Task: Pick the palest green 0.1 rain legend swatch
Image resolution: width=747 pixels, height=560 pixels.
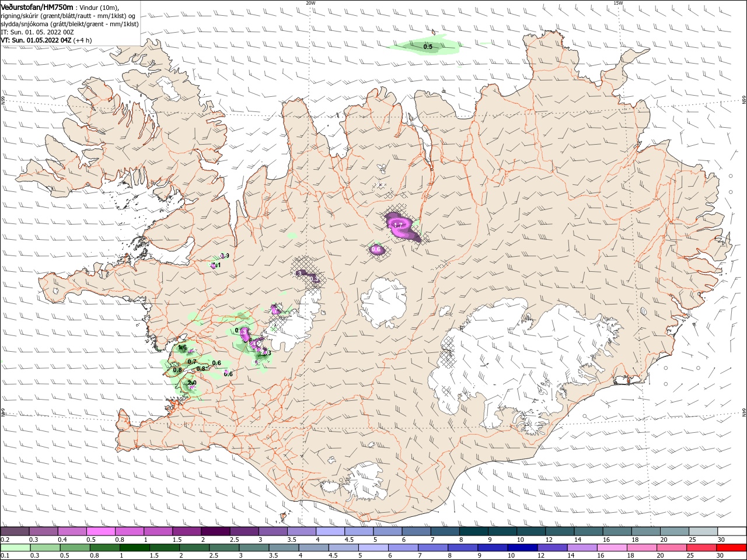Action: point(16,548)
